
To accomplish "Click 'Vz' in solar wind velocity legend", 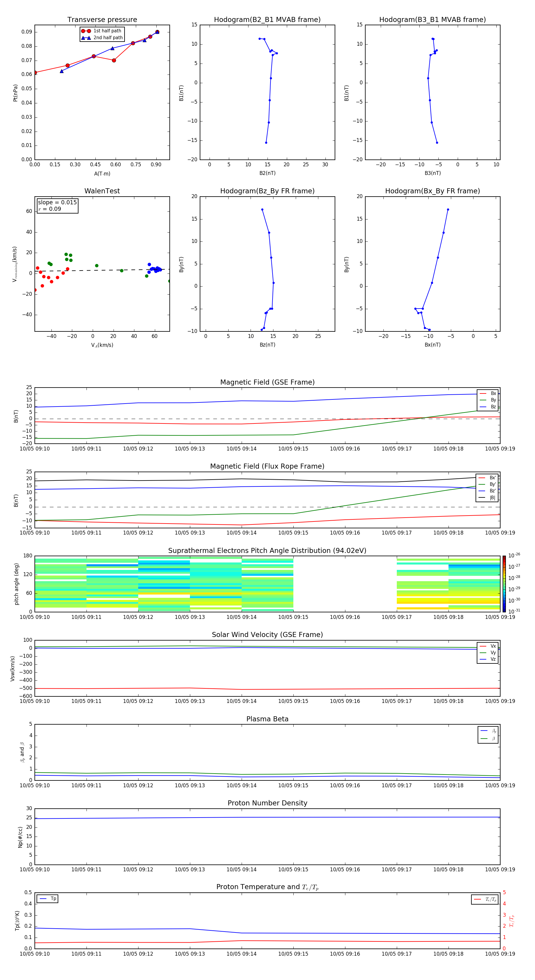I will (493, 659).
